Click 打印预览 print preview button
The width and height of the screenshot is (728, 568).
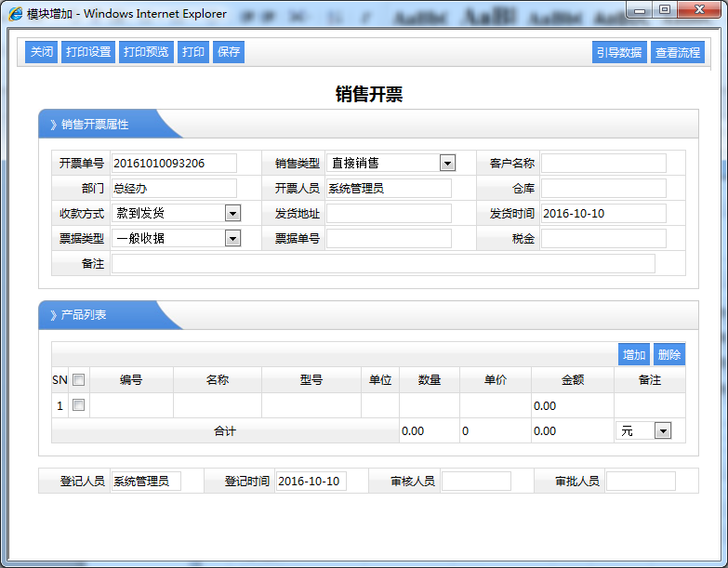(146, 52)
